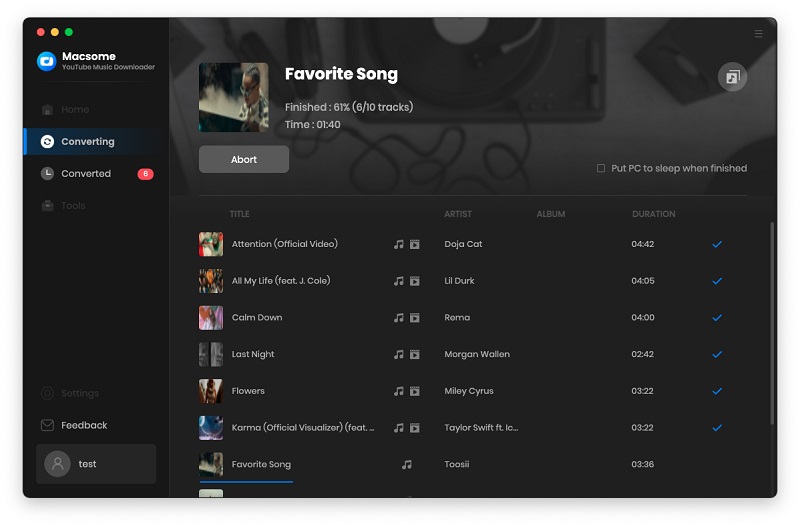Screen dimensions: 800x526
Task: Click video icon for Attention row
Action: coord(415,244)
